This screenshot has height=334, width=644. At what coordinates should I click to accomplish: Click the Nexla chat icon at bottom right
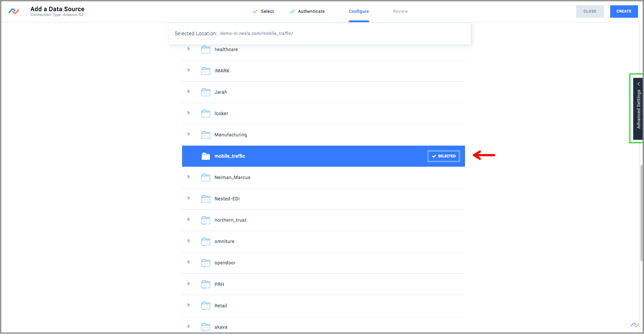coord(635,325)
